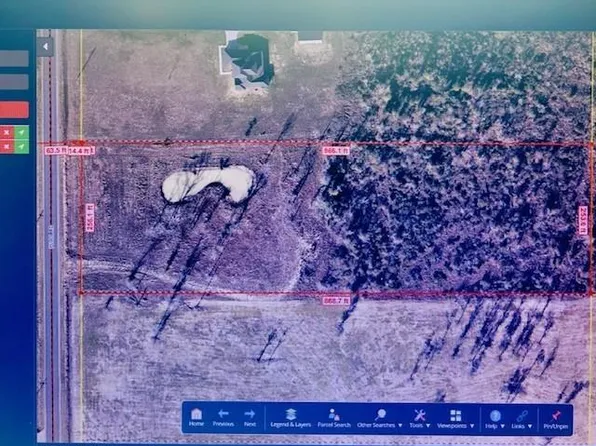Collapse the side panel with the left arrow
Image resolution: width=596 pixels, height=446 pixels.
(x=45, y=46)
